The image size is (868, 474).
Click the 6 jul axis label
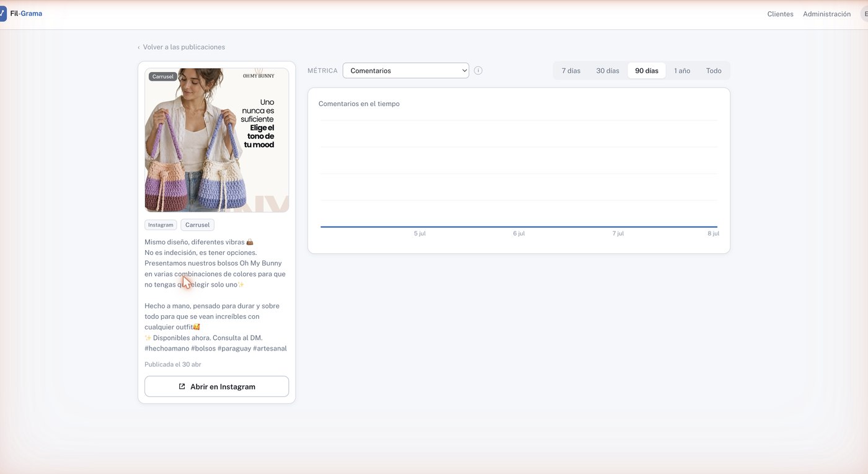pos(519,234)
